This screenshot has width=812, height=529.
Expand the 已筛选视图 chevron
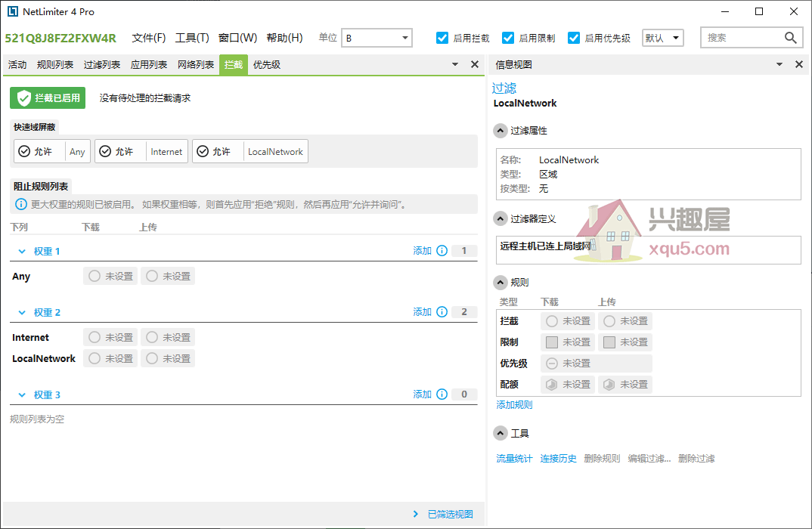(x=416, y=514)
